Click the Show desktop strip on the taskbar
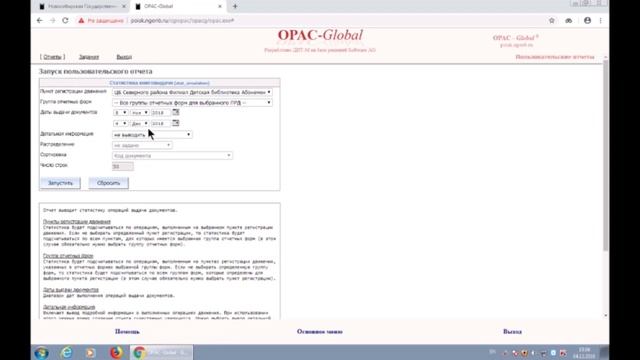This screenshot has width=640, height=360. tap(605, 352)
